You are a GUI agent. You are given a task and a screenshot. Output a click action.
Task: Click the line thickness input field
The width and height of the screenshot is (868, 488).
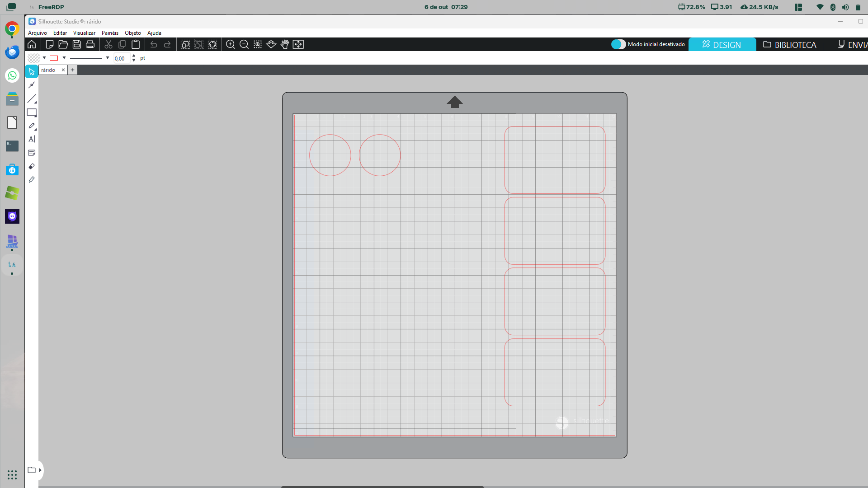[x=121, y=58]
